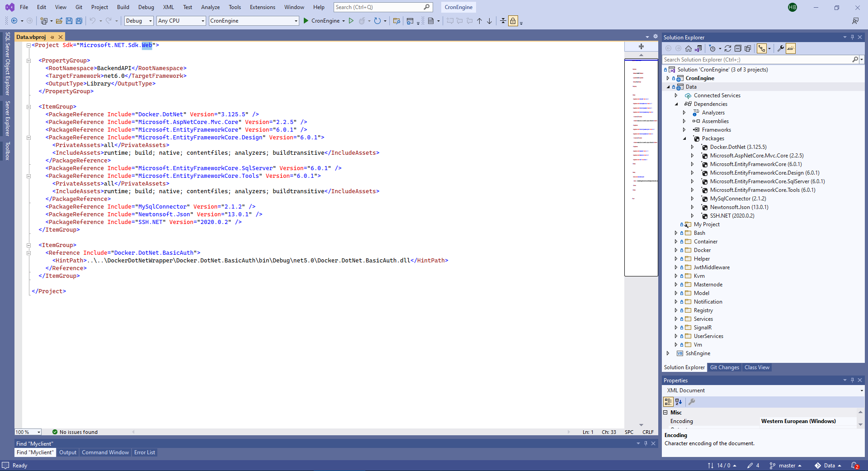The height and width of the screenshot is (471, 868).
Task: Switch to the Class View tab
Action: (x=757, y=367)
